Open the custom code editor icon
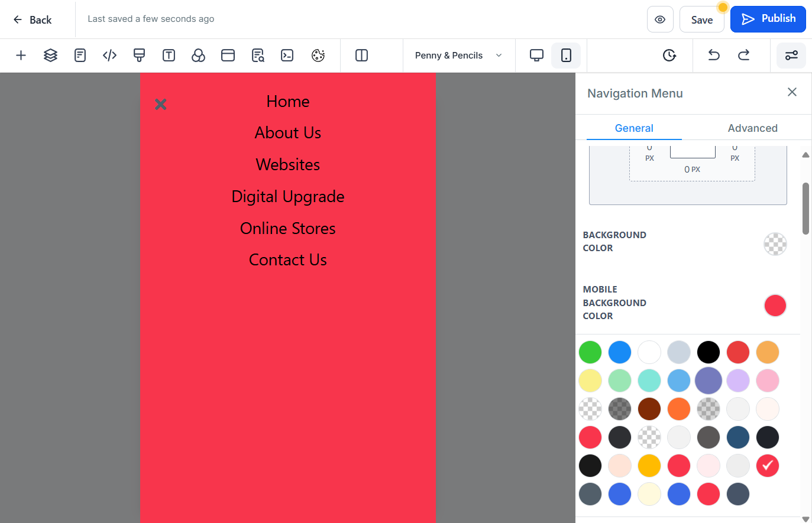Image resolution: width=812 pixels, height=523 pixels. point(109,56)
